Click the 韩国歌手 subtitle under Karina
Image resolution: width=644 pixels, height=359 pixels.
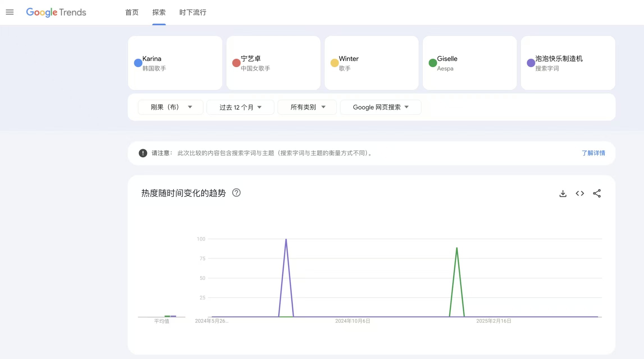[x=154, y=68]
